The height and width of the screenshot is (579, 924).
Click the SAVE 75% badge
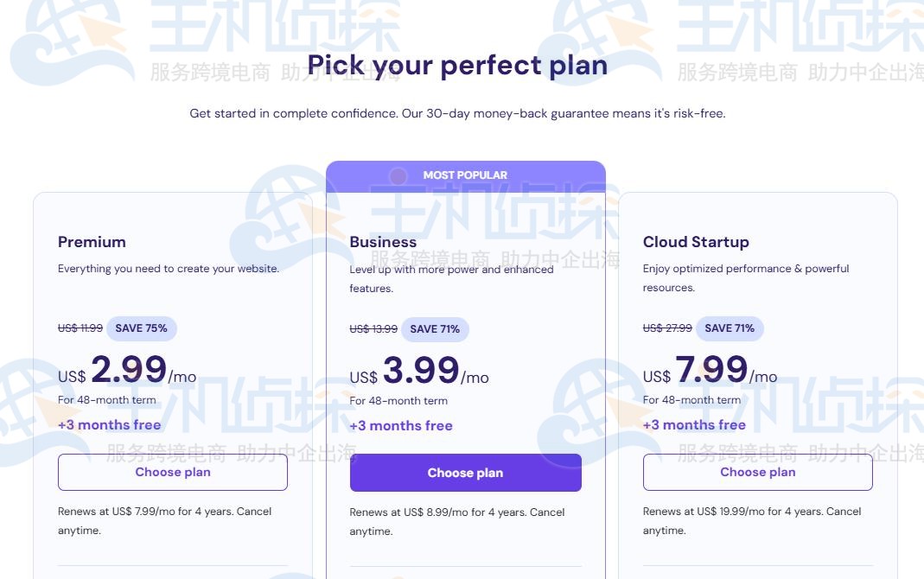tap(142, 328)
